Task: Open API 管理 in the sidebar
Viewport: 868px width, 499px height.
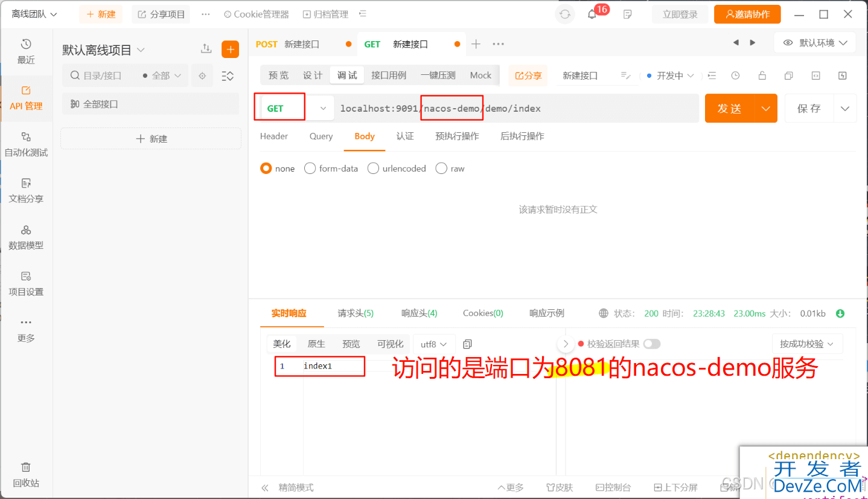Action: 26,98
